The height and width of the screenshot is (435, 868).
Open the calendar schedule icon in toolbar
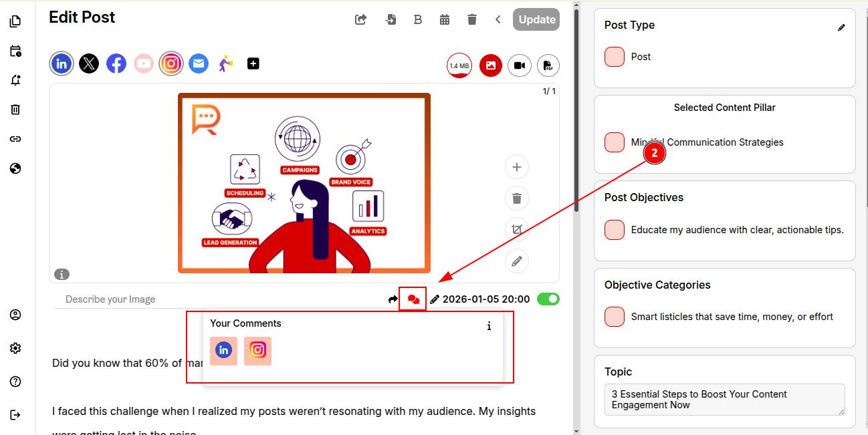tap(445, 19)
